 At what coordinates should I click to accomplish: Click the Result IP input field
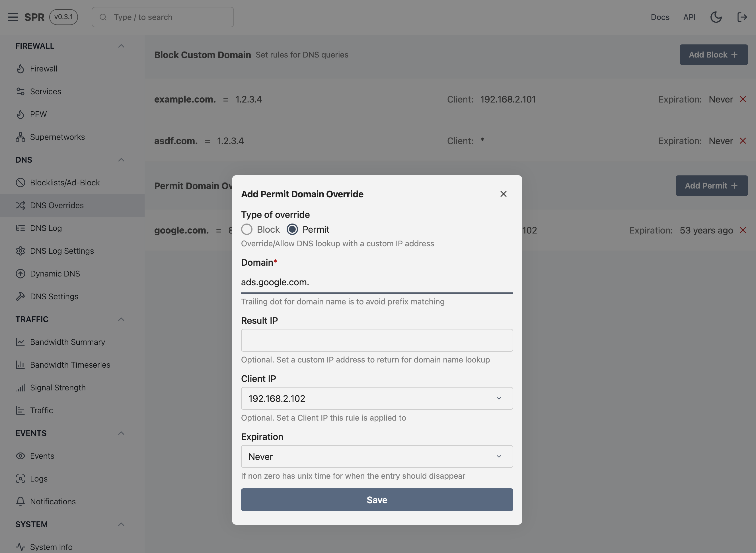377,340
